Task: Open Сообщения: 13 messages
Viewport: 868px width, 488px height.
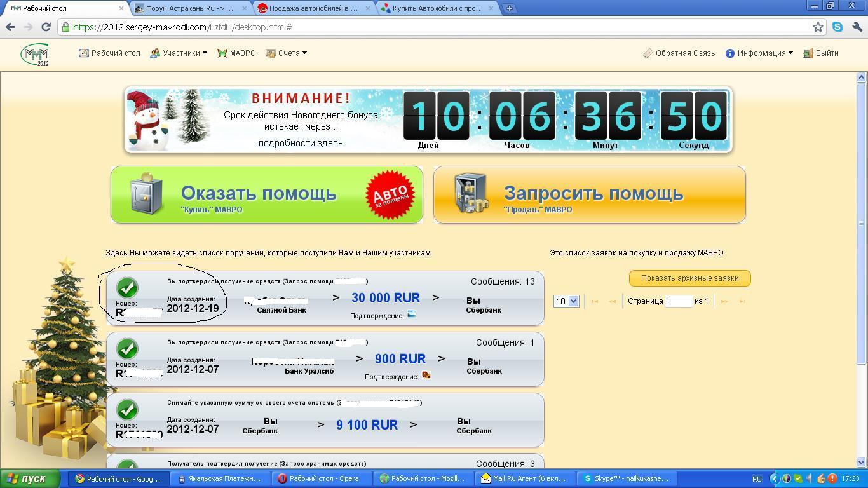Action: pyautogui.click(x=503, y=281)
